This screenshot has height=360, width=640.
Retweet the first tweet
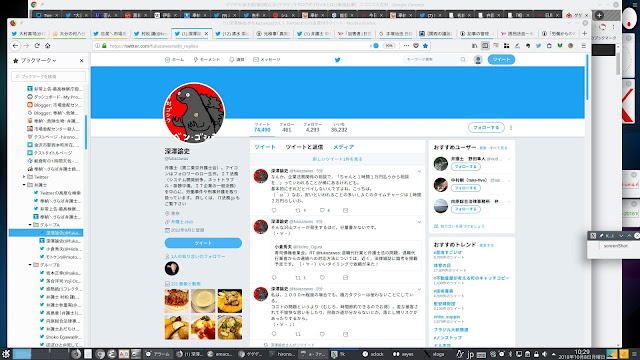pyautogui.click(x=298, y=211)
